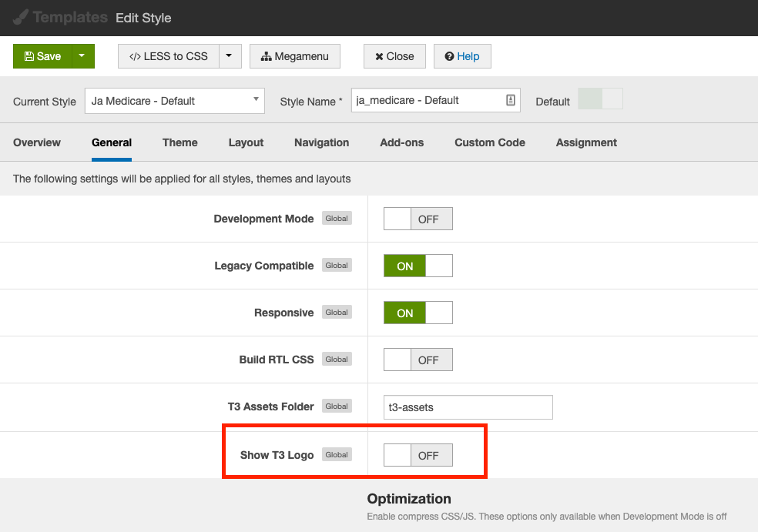Switch to the Overview tab

[x=37, y=142]
